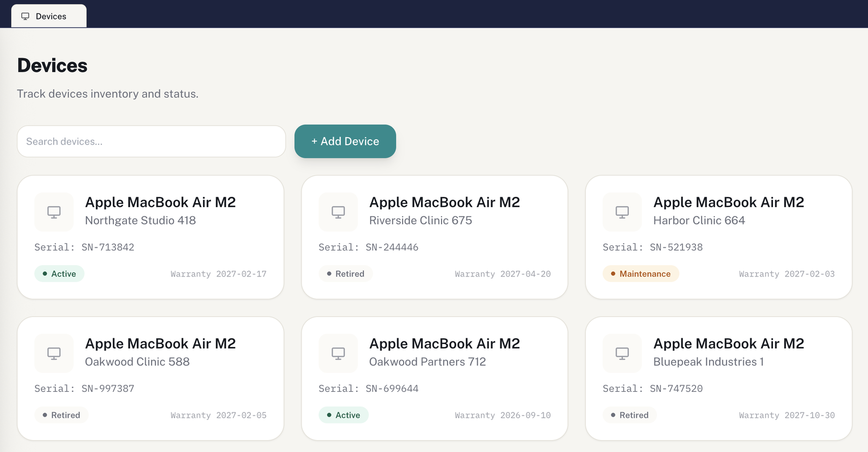Select the Retired badge on Oakwood Clinic 588 card
This screenshot has height=452, width=868.
(x=61, y=415)
